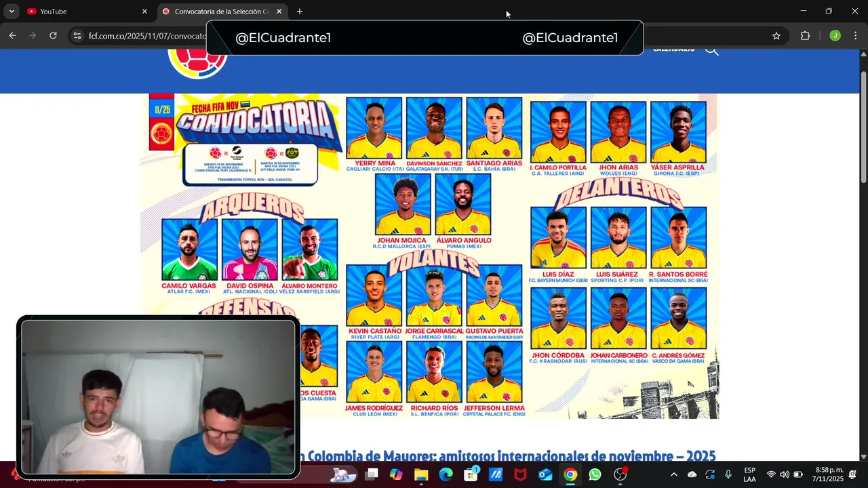Open site information icon beside the URL
This screenshot has height=488, width=868.
77,36
